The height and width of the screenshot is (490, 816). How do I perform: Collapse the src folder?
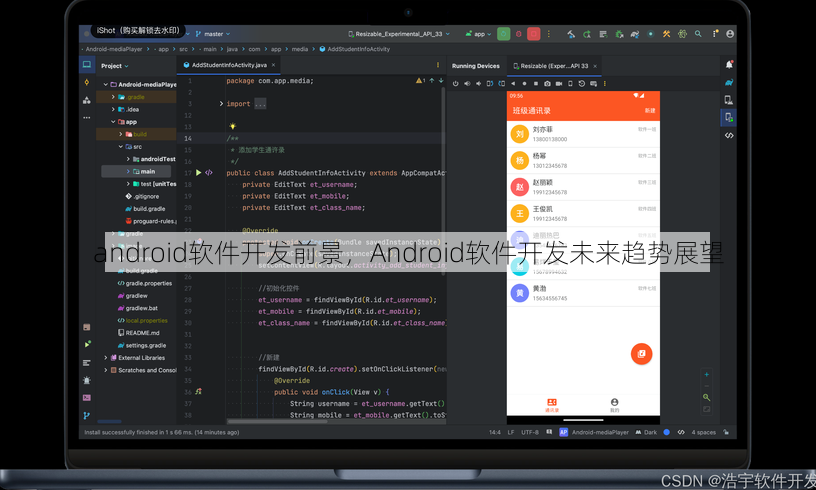point(121,147)
